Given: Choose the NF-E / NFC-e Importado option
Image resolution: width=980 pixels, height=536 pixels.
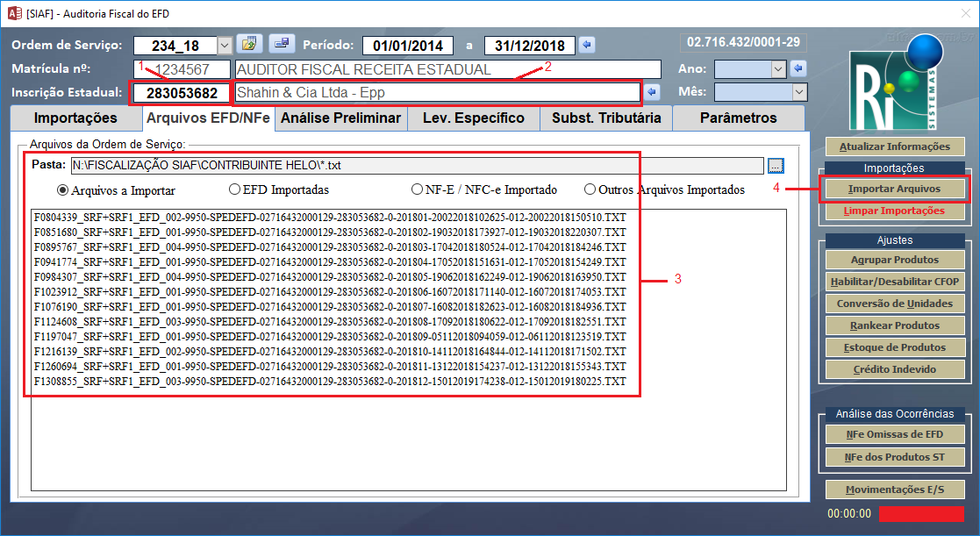Looking at the screenshot, I should (418, 189).
